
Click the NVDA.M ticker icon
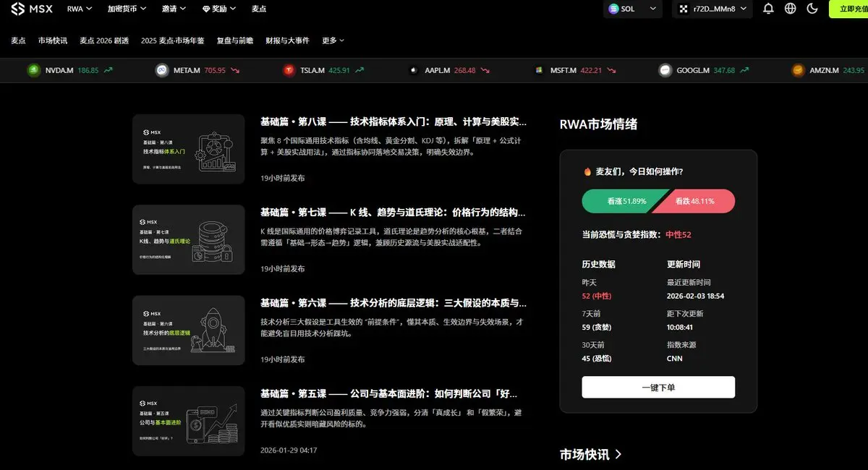[x=34, y=70]
